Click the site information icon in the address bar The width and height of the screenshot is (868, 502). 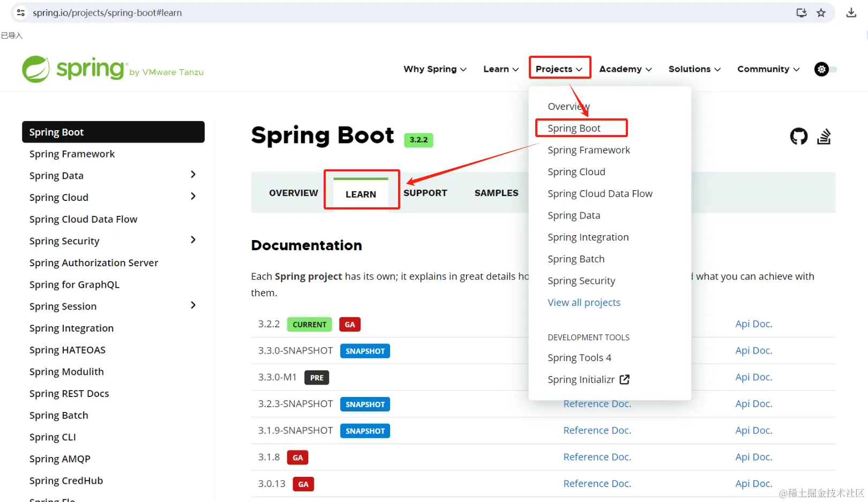pyautogui.click(x=20, y=12)
